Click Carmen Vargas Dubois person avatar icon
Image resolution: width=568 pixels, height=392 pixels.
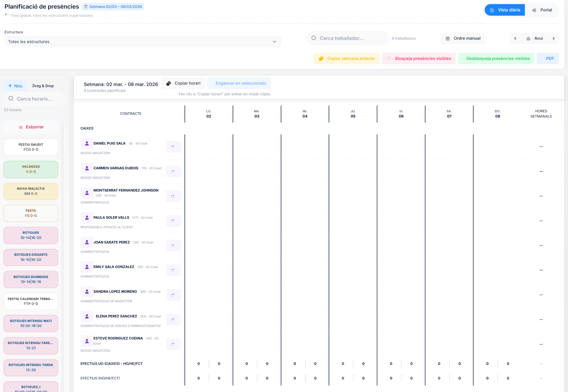(x=87, y=168)
